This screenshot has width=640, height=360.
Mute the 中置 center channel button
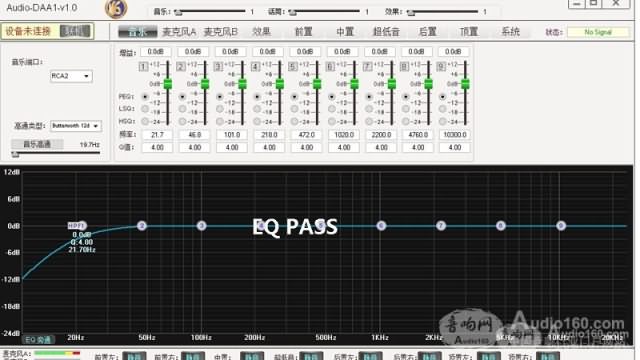252,356
